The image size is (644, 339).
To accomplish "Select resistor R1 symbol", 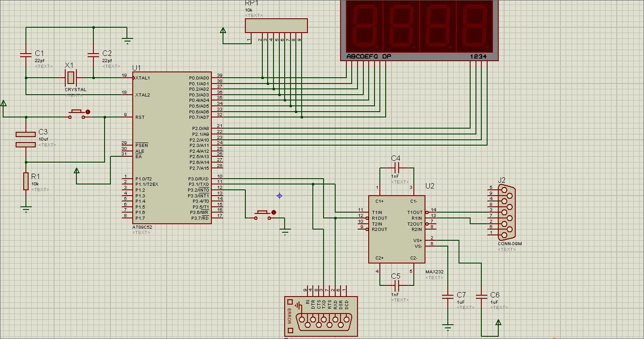I will [x=26, y=181].
